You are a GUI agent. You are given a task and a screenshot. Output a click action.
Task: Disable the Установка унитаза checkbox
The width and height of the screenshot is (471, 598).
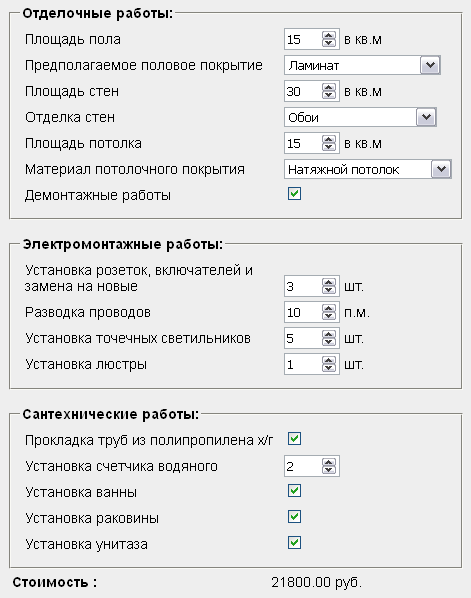click(294, 542)
